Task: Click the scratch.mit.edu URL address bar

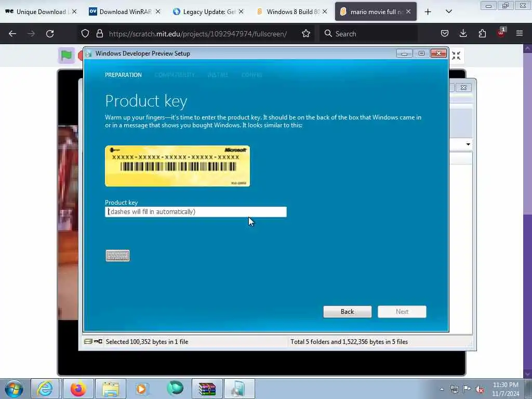Action: (198, 34)
